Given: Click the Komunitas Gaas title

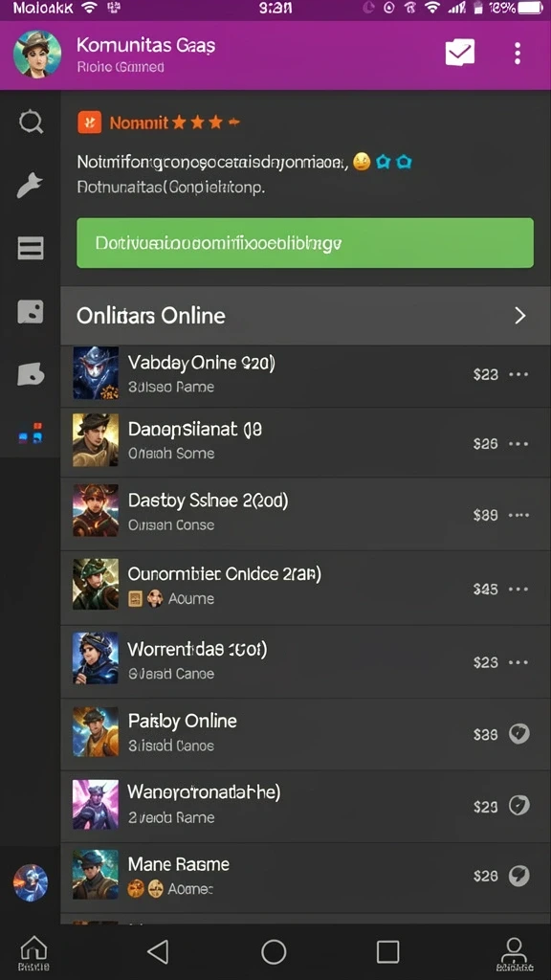Looking at the screenshot, I should [x=146, y=46].
